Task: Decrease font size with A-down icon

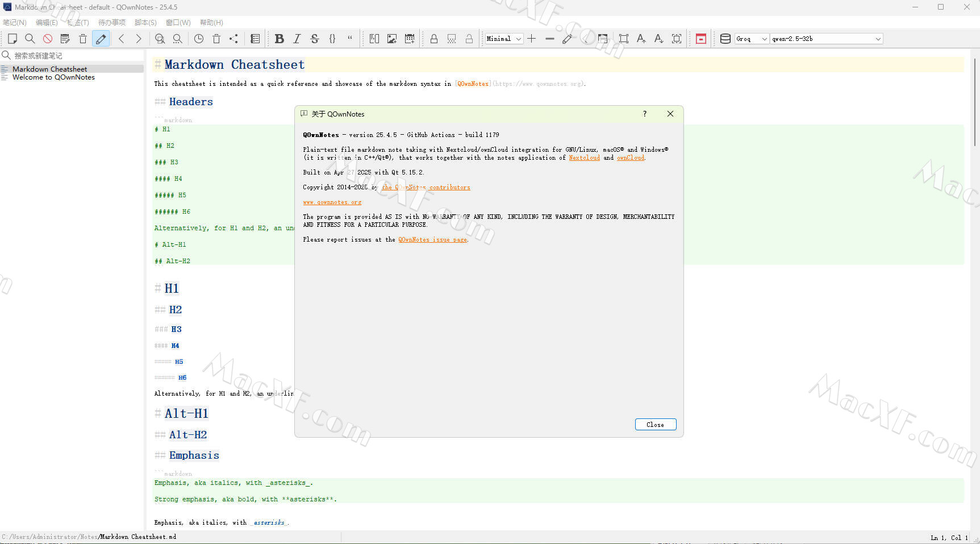Action: tap(659, 39)
